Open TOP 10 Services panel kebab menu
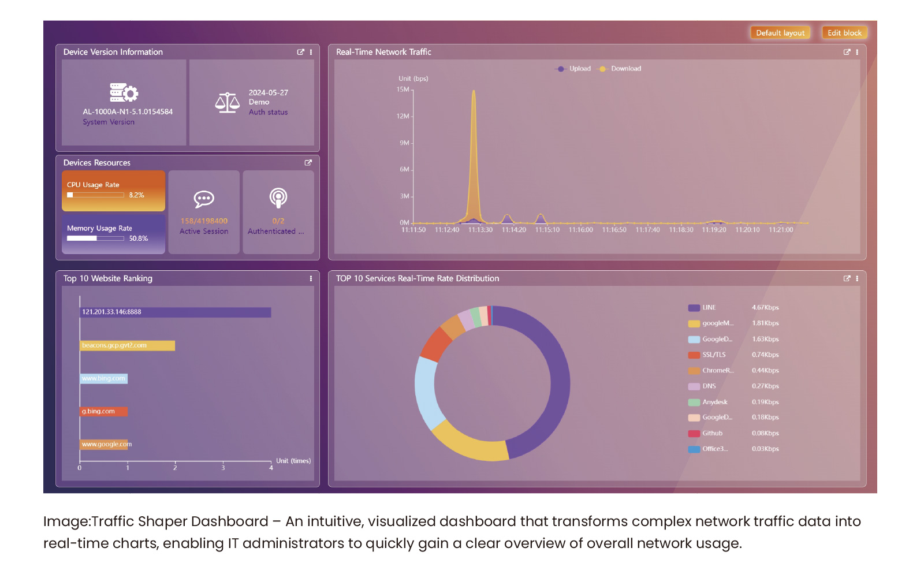This screenshot has height=574, width=924. 857,278
